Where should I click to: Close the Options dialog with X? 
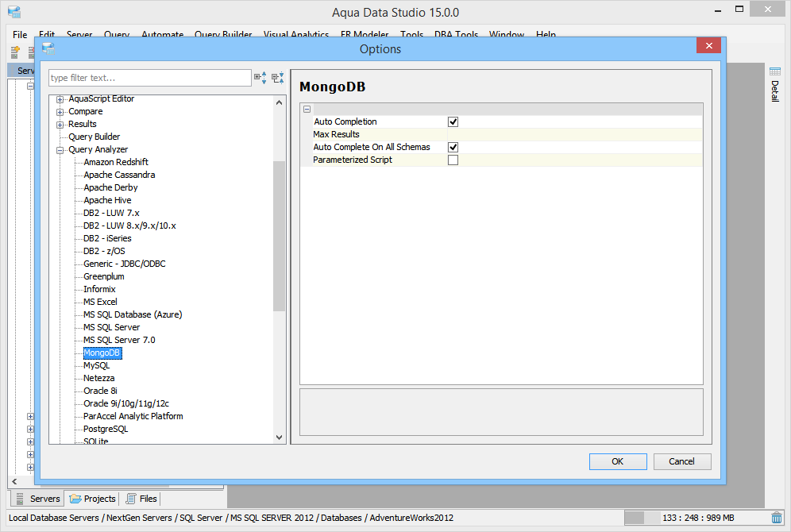pos(708,45)
